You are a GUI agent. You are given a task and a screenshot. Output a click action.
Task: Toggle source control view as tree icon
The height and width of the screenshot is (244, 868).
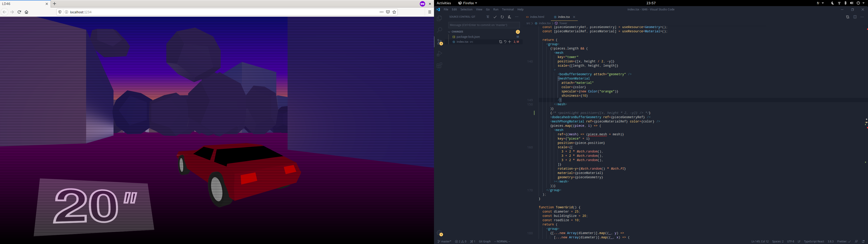pos(488,17)
